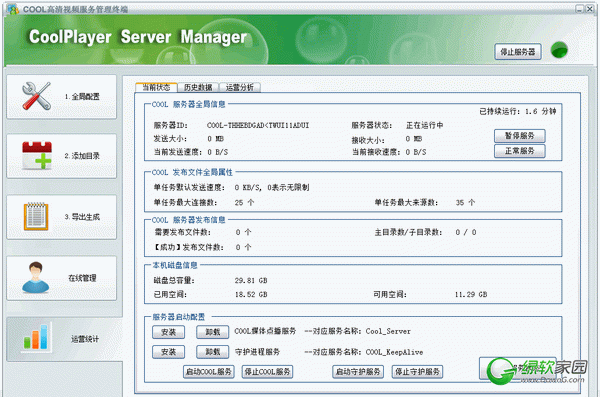Click the 启动守护服务 button

358,371
